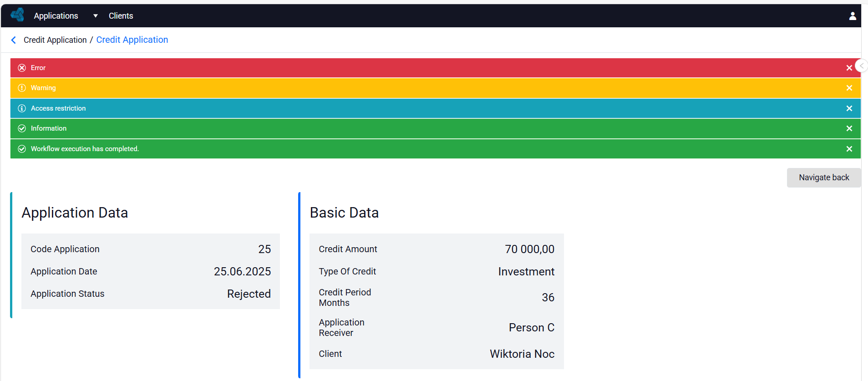
Task: Select the Application Status value 'Rejected'
Action: 249,294
